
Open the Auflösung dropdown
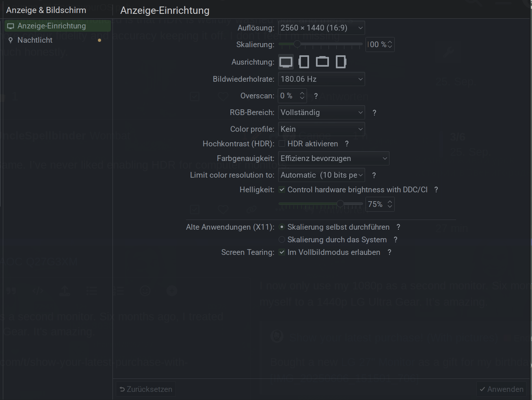point(321,28)
